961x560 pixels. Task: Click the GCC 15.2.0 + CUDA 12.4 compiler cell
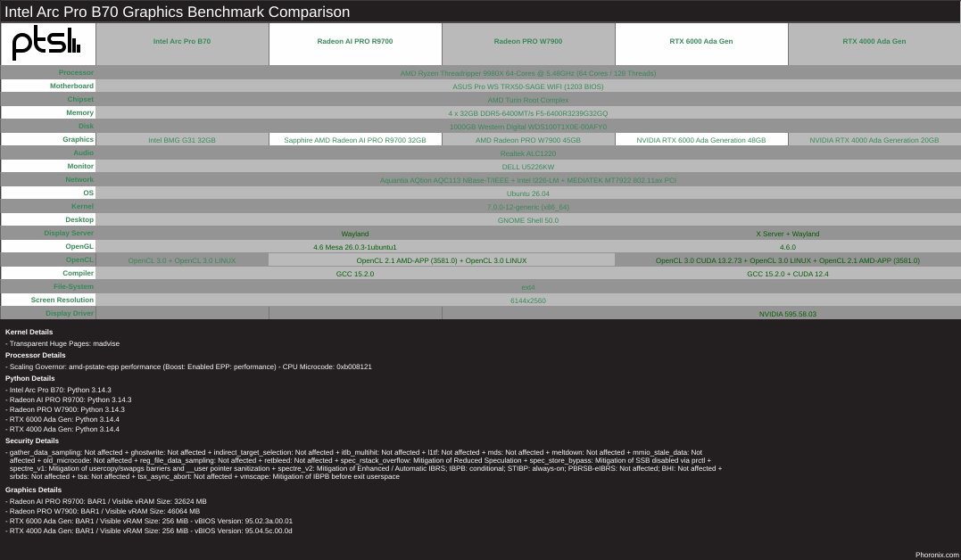pos(787,274)
